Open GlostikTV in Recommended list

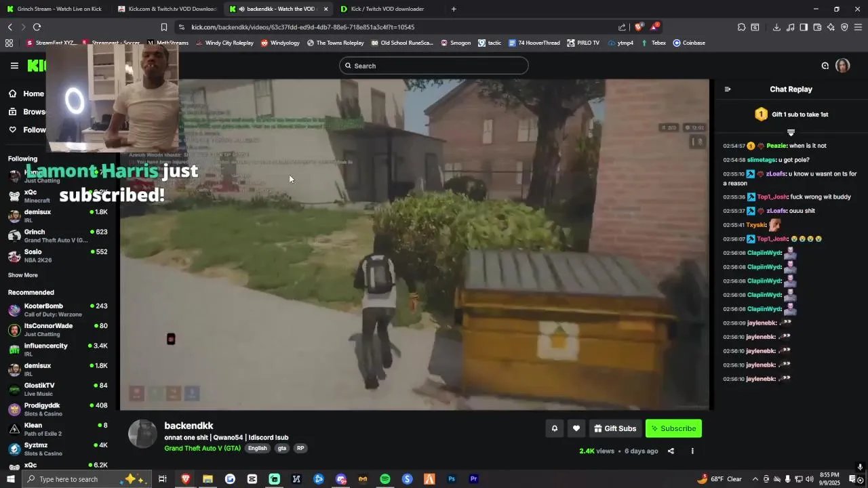58,389
